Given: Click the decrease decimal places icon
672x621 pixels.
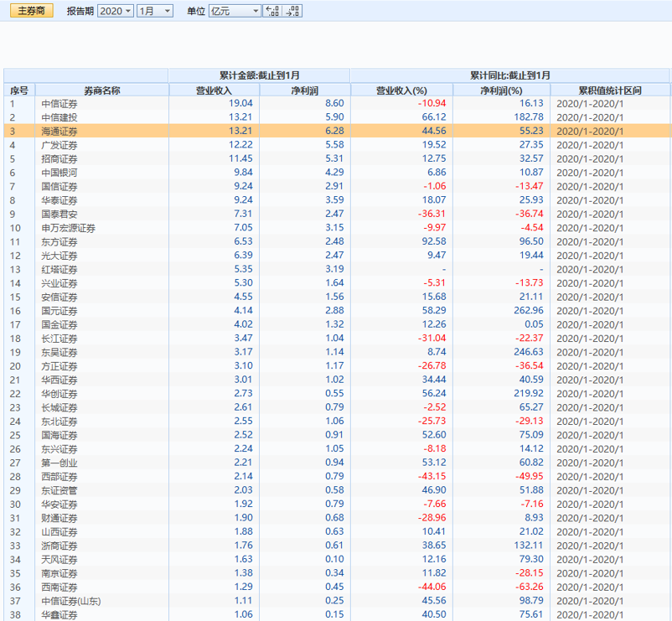Looking at the screenshot, I should point(292,11).
